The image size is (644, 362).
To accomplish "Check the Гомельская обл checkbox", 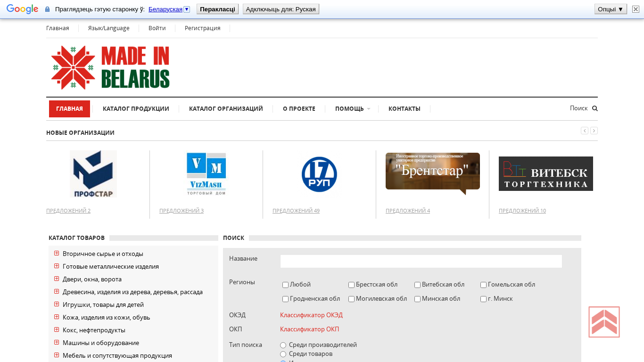I will tap(483, 285).
